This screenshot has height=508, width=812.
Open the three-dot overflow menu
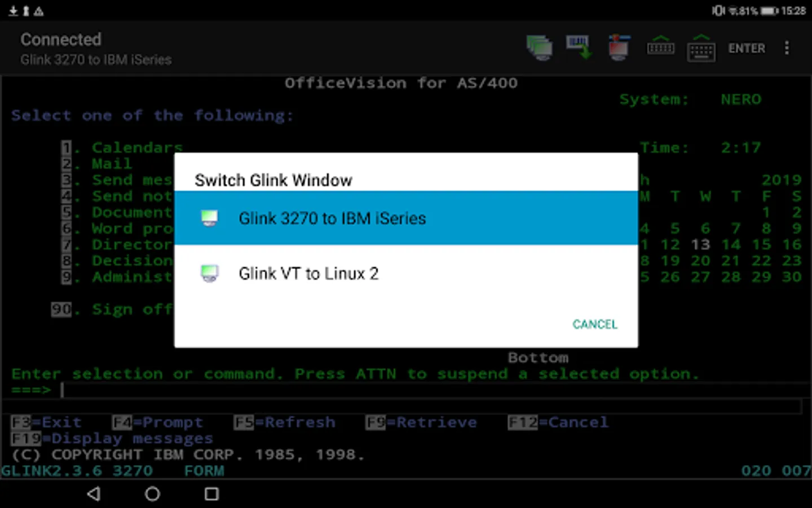[787, 48]
